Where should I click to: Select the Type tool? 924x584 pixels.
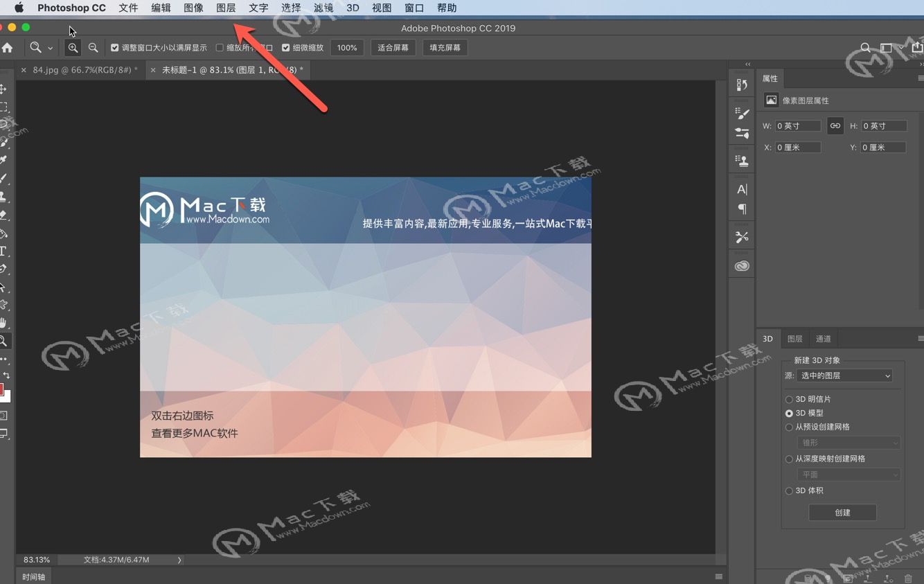(x=3, y=251)
